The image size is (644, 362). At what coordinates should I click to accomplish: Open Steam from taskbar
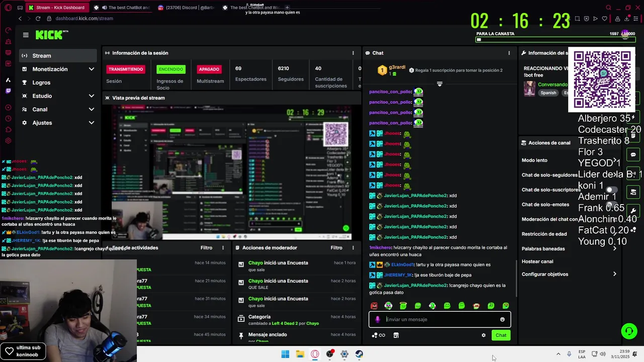click(x=359, y=354)
